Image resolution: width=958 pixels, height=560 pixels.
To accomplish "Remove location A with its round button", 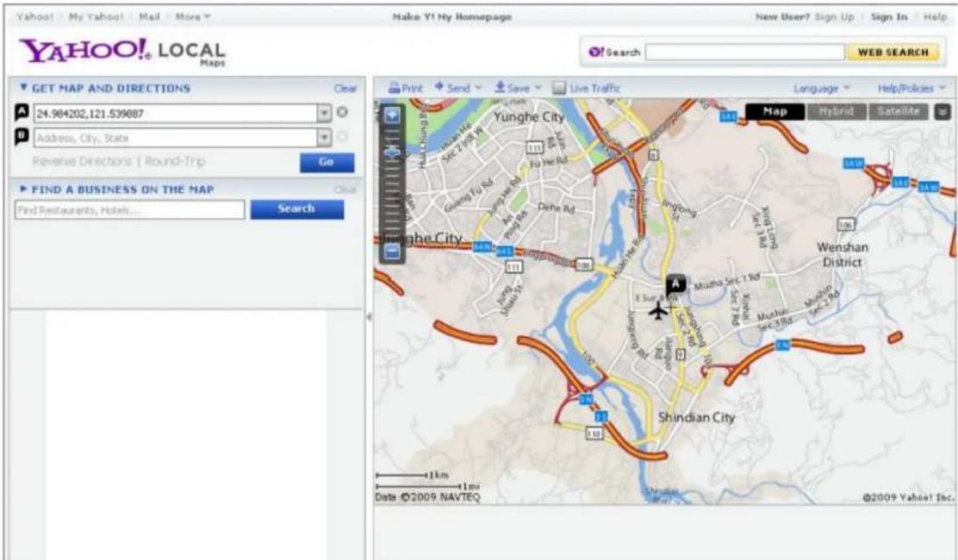I will pyautogui.click(x=343, y=112).
